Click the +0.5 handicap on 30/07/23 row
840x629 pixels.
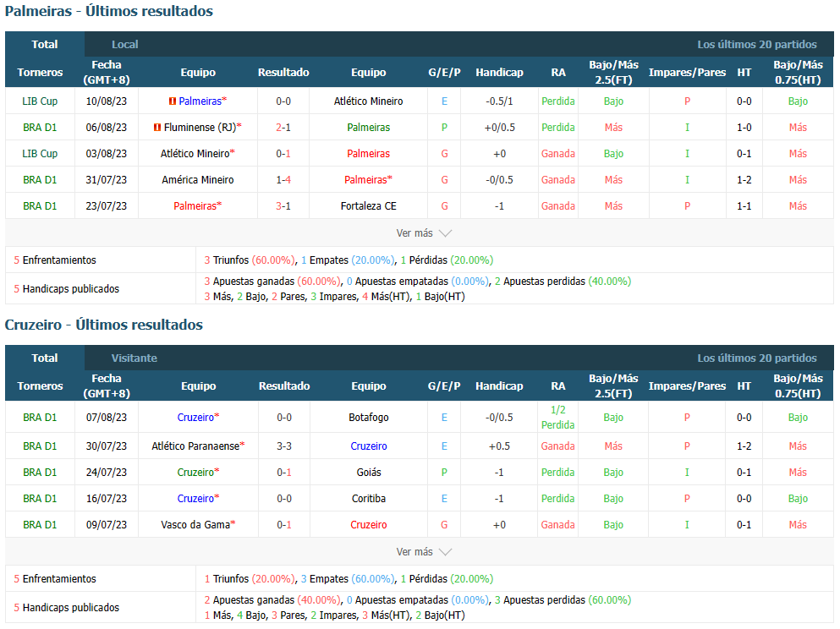(x=499, y=446)
